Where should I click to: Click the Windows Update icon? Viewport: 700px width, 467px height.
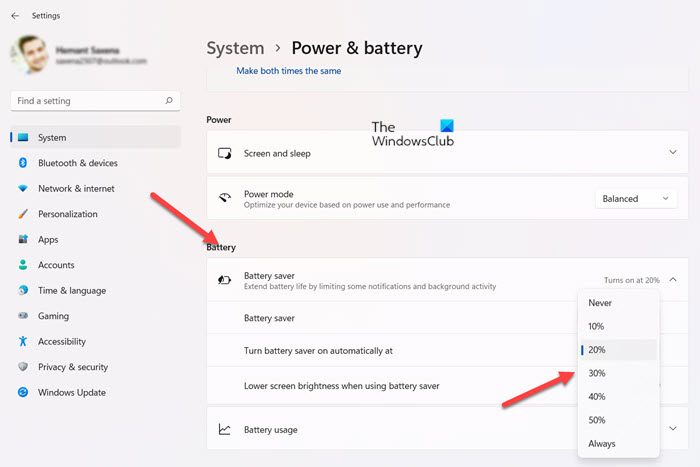click(x=22, y=392)
